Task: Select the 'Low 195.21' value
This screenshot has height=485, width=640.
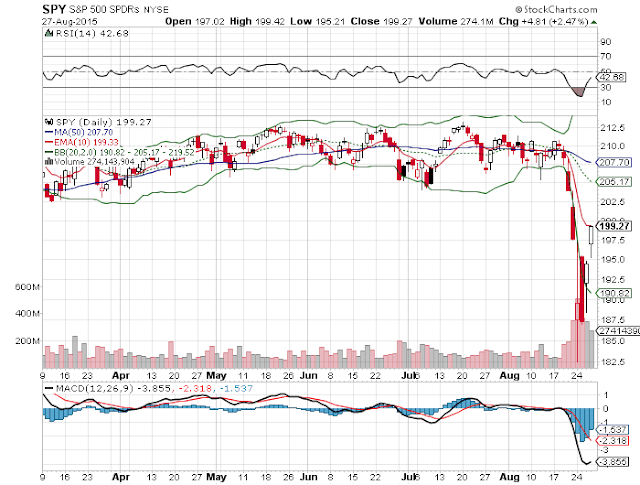Action: coord(318,21)
